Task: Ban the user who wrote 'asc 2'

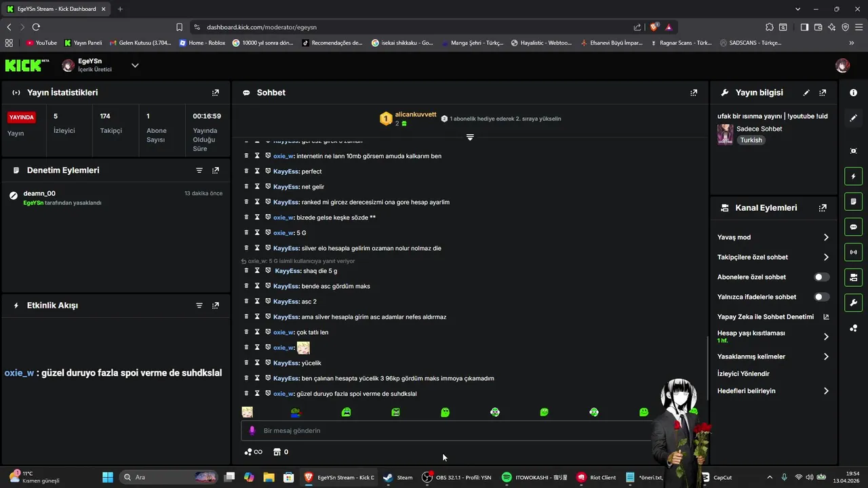Action: click(x=268, y=301)
